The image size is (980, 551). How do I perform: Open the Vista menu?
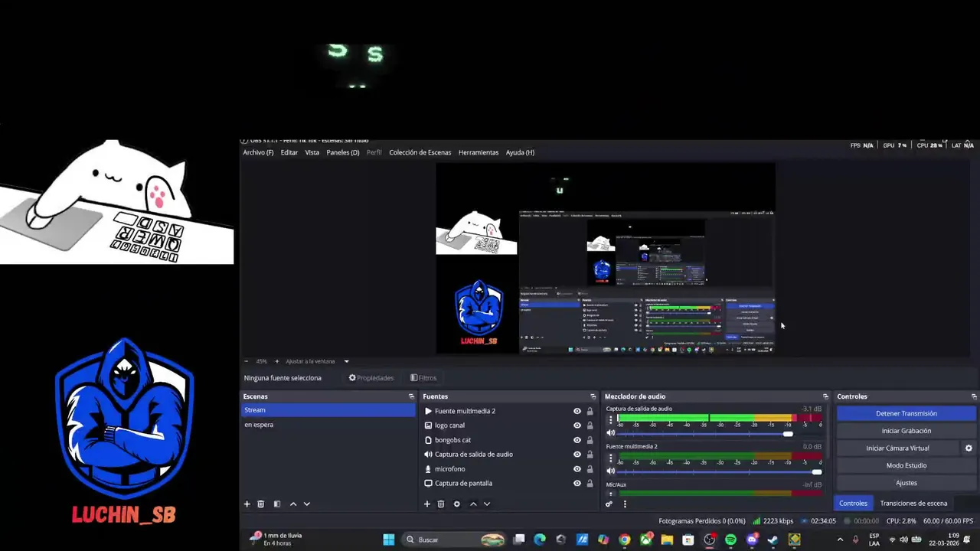(x=312, y=152)
